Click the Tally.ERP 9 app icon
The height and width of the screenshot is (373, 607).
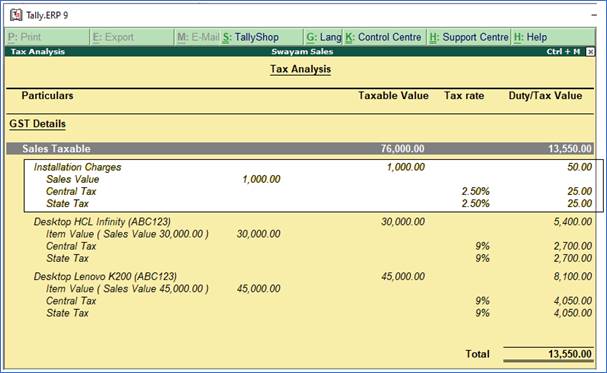[16, 15]
